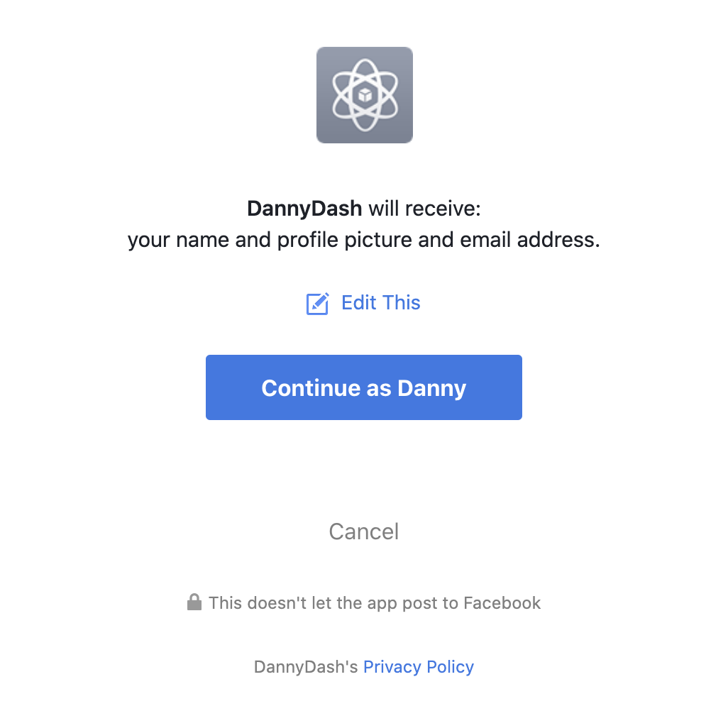Click the pencil edit icon
The image size is (728, 711).
318,304
